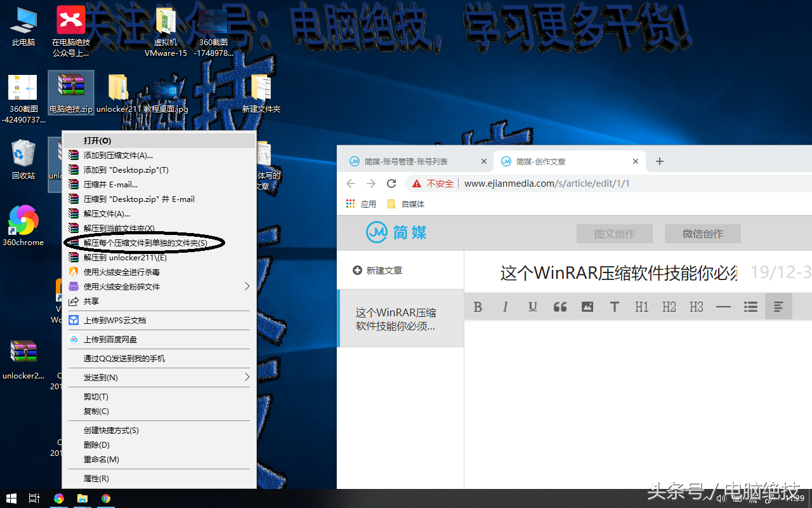812x508 pixels.
Task: Open the 应用 apps bookmark
Action: point(361,204)
